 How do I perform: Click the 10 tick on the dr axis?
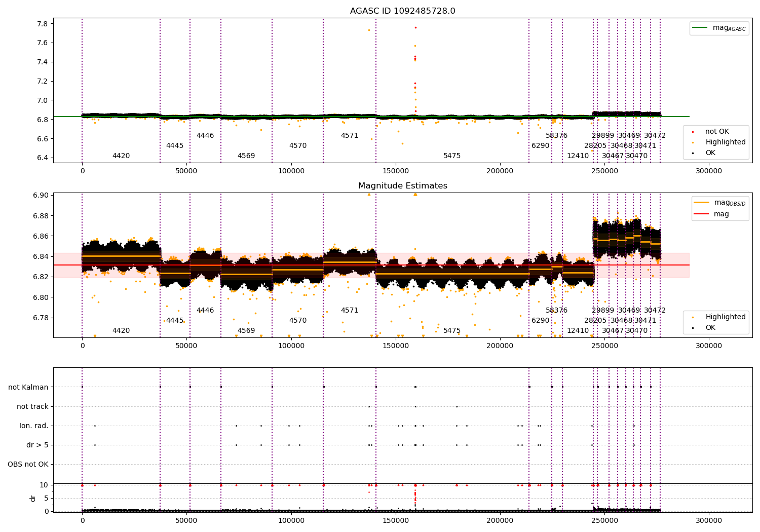click(x=44, y=485)
